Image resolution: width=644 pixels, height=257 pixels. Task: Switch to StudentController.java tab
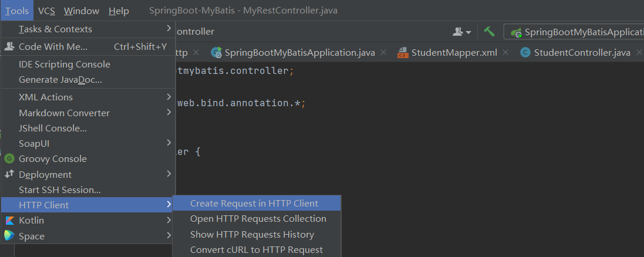point(582,53)
